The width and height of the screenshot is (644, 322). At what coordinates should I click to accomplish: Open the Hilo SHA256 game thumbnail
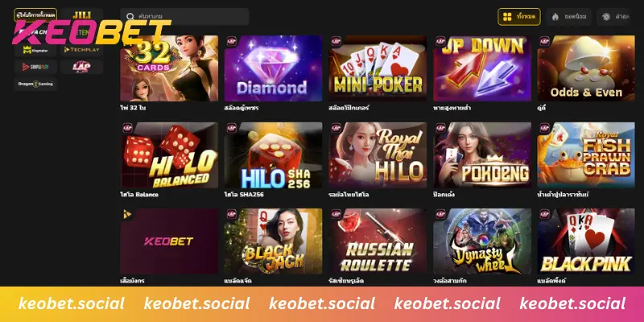pyautogui.click(x=273, y=155)
